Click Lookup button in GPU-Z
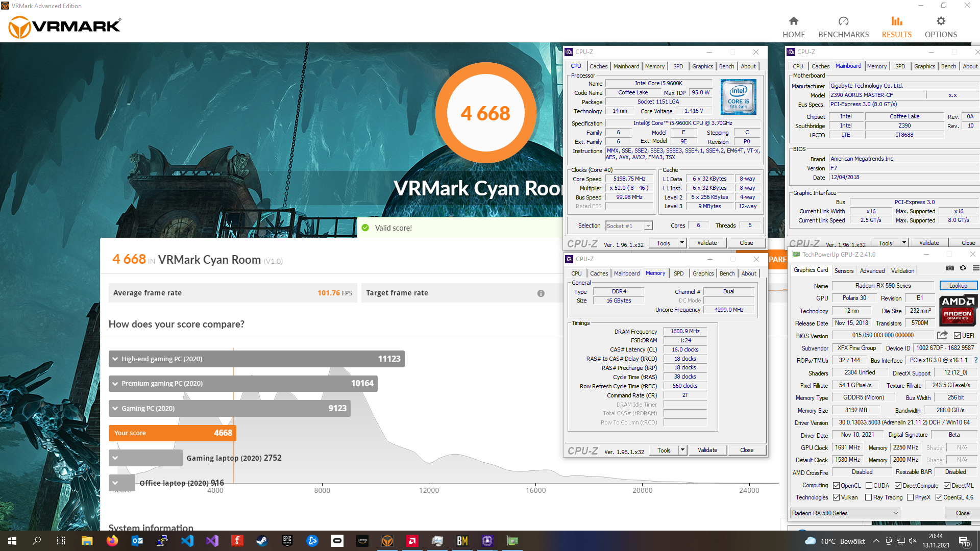The image size is (980, 551). [958, 286]
